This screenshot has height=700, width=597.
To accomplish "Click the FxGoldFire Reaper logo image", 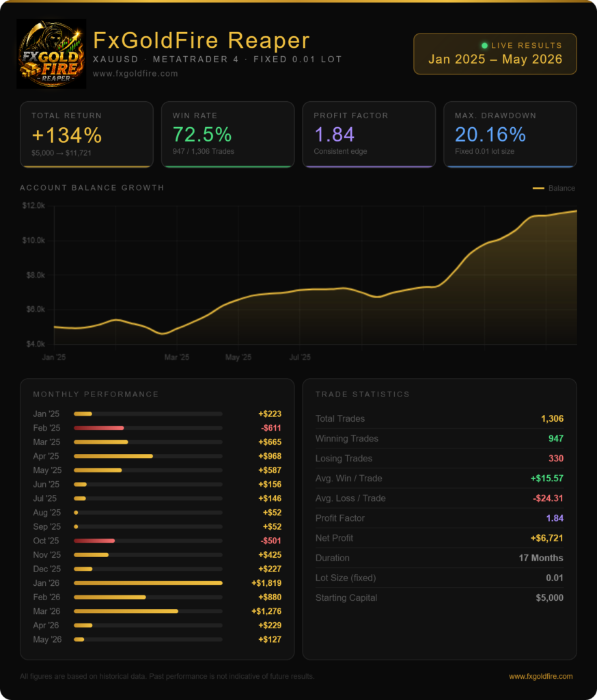I will 51,53.
